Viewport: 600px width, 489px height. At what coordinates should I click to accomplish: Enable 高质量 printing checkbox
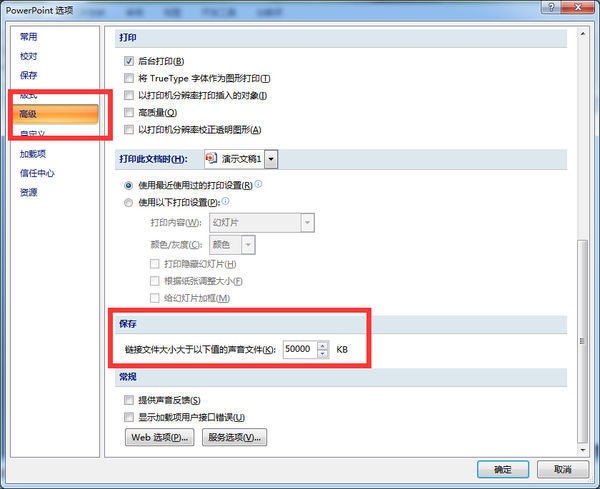coord(128,113)
